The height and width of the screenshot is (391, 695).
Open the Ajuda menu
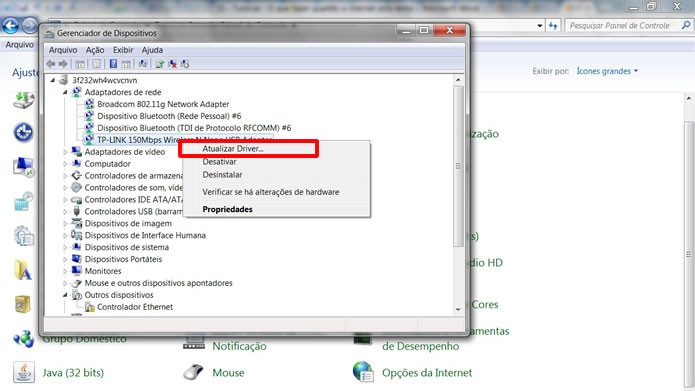point(152,50)
